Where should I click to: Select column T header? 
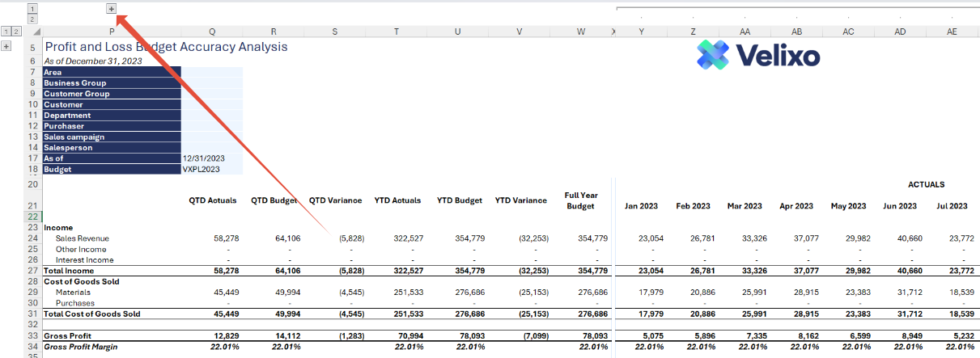pyautogui.click(x=397, y=32)
